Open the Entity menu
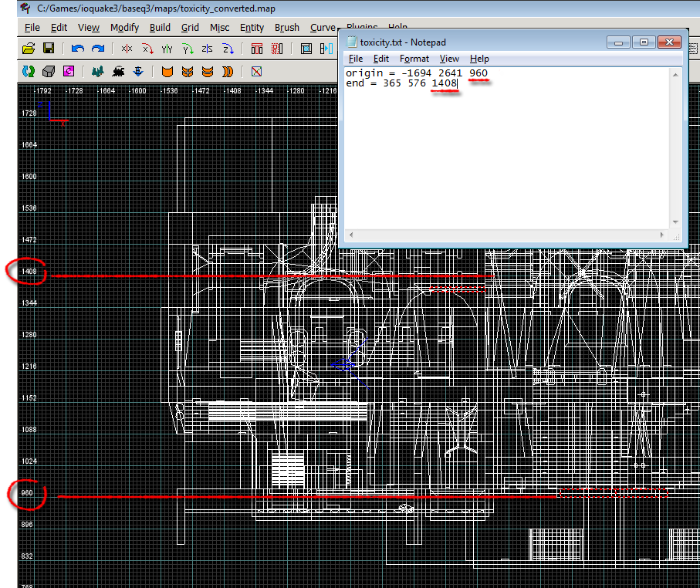This screenshot has width=700, height=588. point(252,27)
